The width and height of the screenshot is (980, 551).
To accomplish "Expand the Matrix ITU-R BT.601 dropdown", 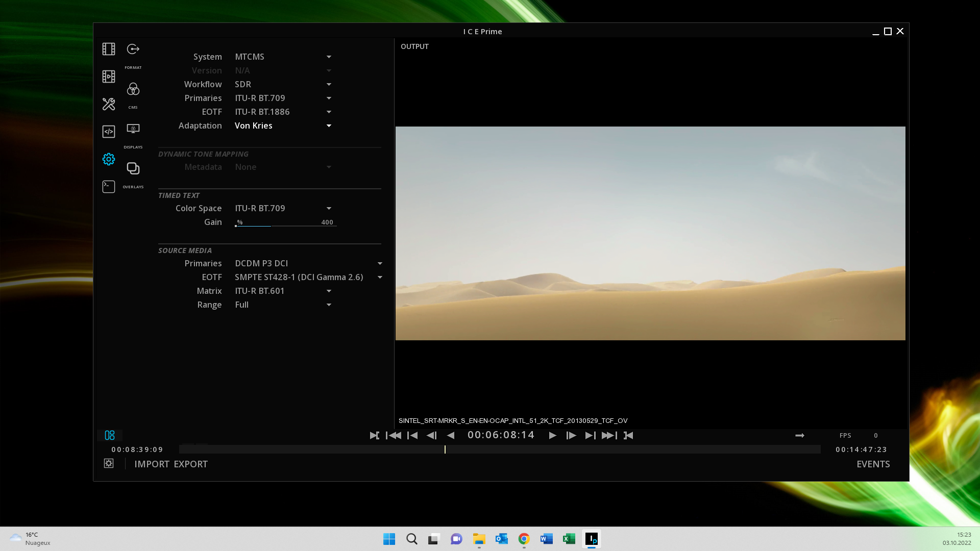I will click(x=283, y=291).
